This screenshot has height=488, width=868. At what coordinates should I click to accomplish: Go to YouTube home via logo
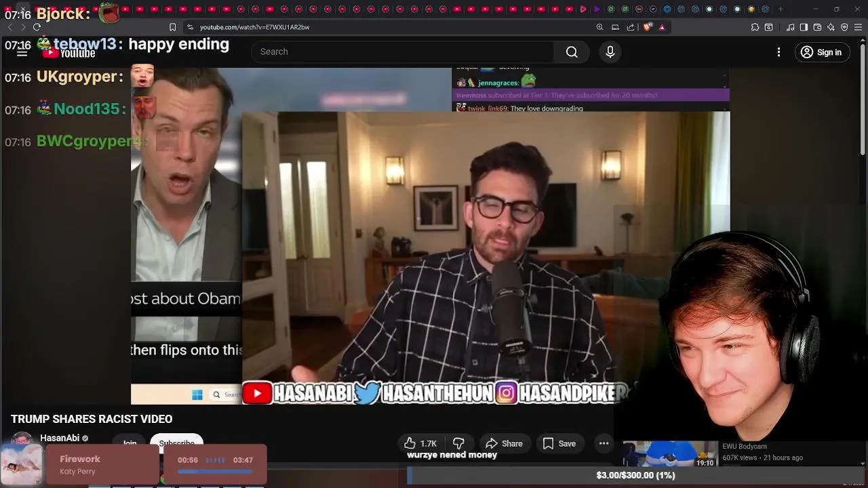[x=68, y=52]
